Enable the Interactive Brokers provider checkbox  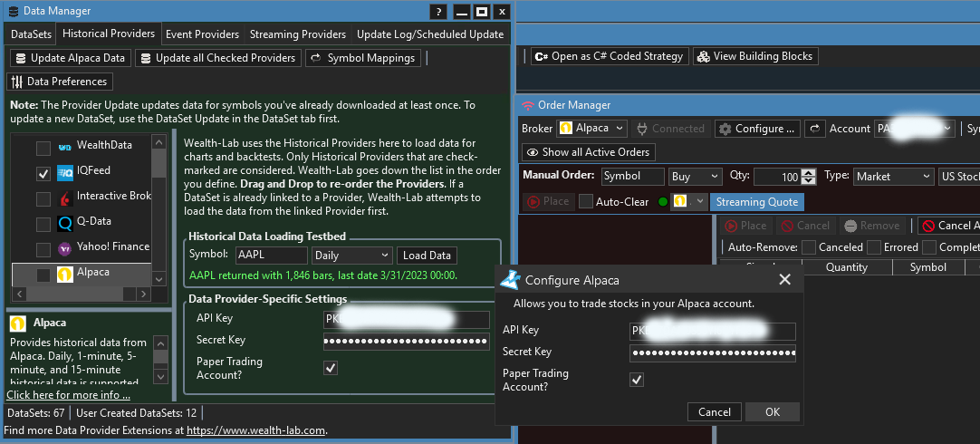[x=43, y=198]
